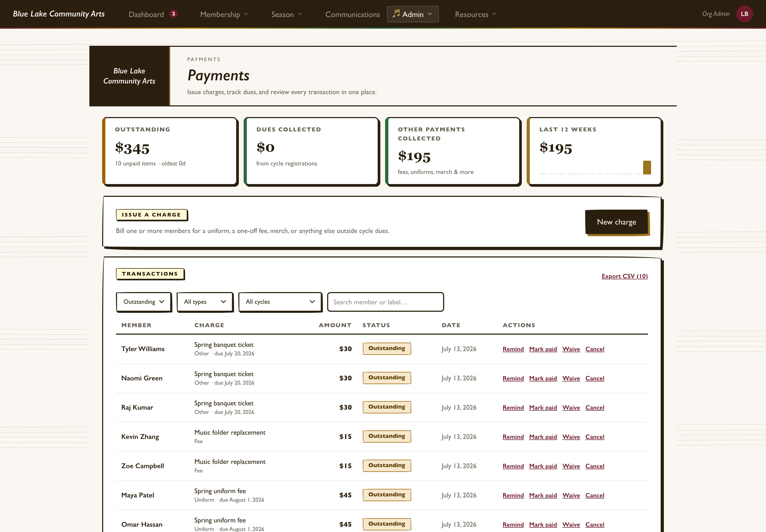Send reminder to Naomi Green

(513, 378)
